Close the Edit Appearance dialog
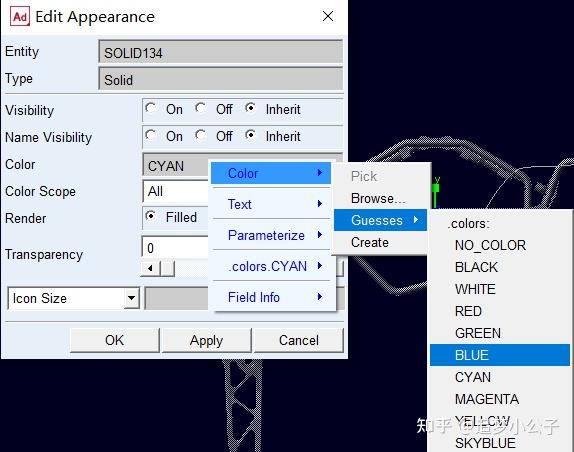 click(328, 16)
